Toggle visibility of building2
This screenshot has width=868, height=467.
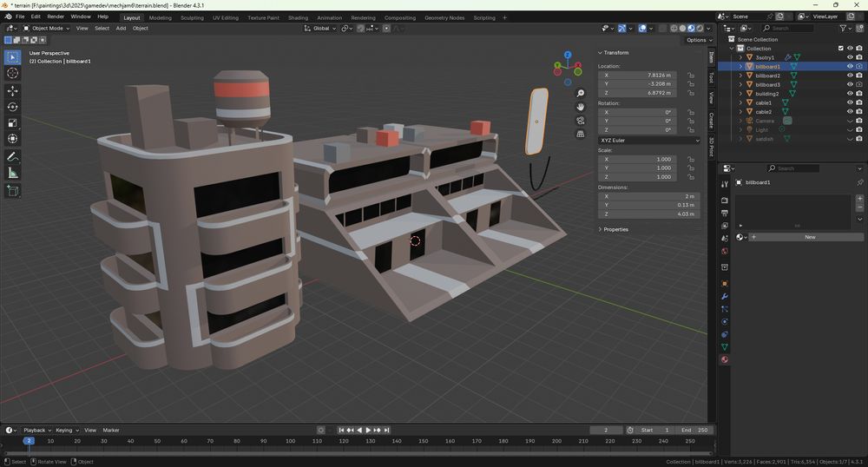(850, 94)
